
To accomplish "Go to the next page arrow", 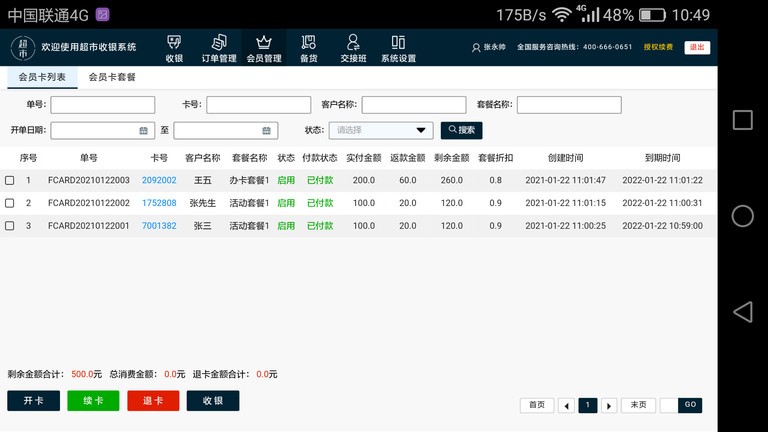I will pos(608,405).
